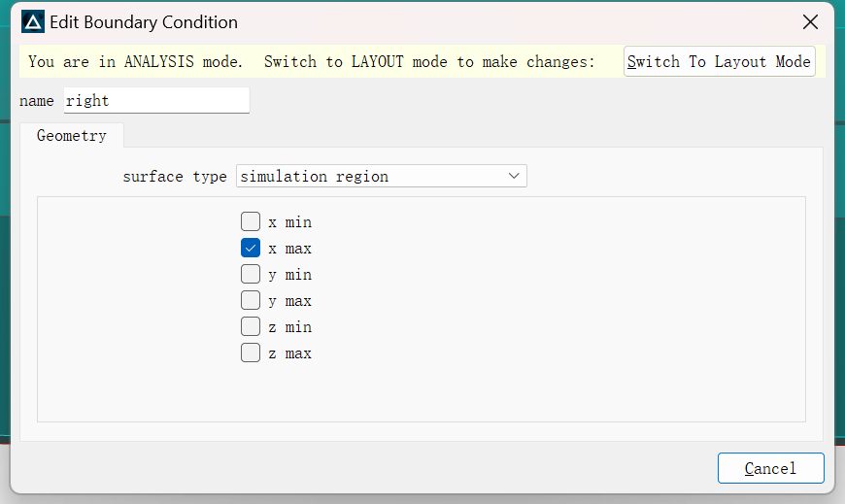Select the Geometry tab

point(72,135)
